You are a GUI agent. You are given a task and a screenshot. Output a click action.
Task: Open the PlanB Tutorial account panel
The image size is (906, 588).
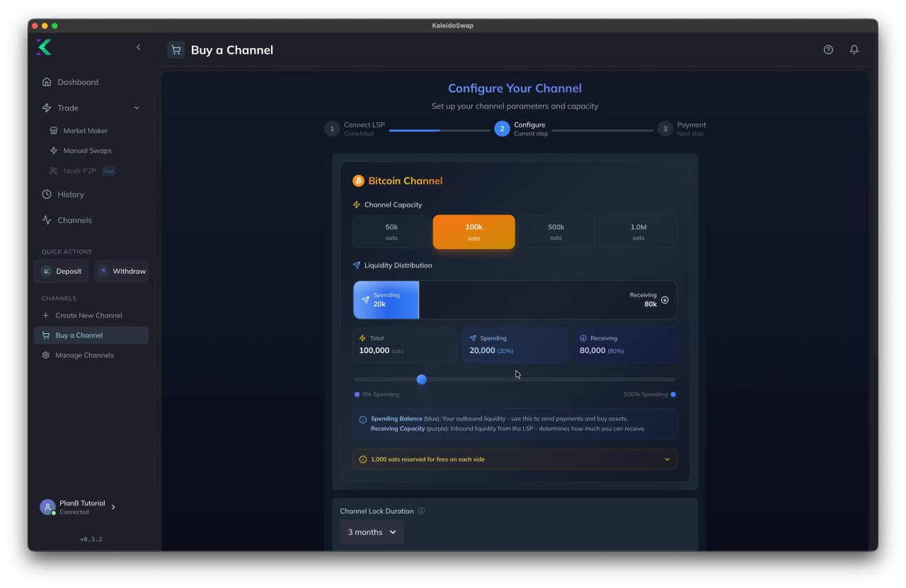81,507
